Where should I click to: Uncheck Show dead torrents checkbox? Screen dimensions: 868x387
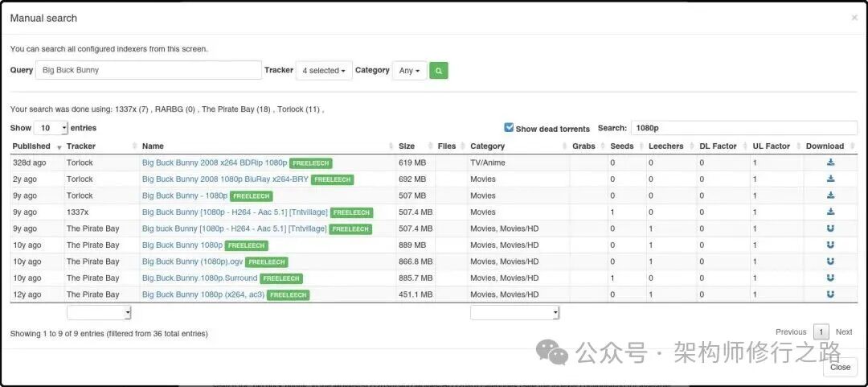509,128
